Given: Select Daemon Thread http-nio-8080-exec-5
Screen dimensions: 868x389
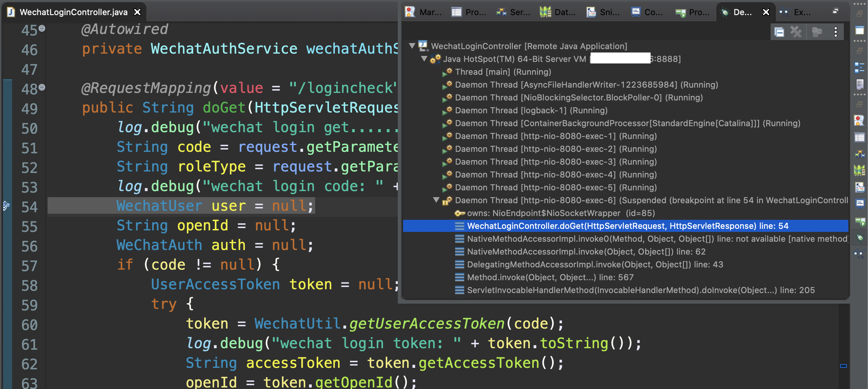Looking at the screenshot, I should click(x=626, y=187).
